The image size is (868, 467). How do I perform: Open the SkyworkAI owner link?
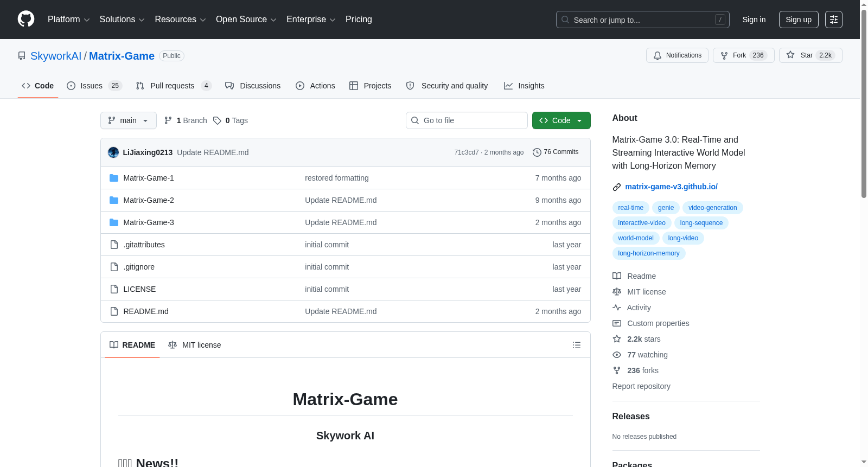point(56,56)
